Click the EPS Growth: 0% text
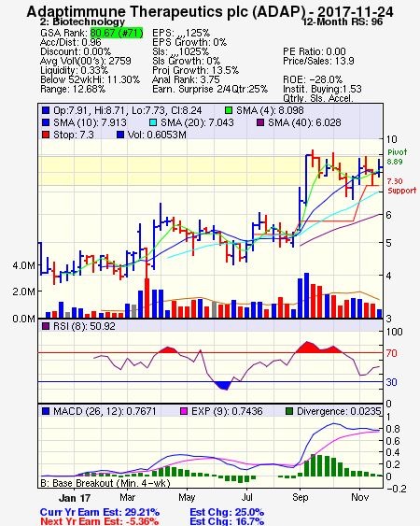 (x=189, y=42)
